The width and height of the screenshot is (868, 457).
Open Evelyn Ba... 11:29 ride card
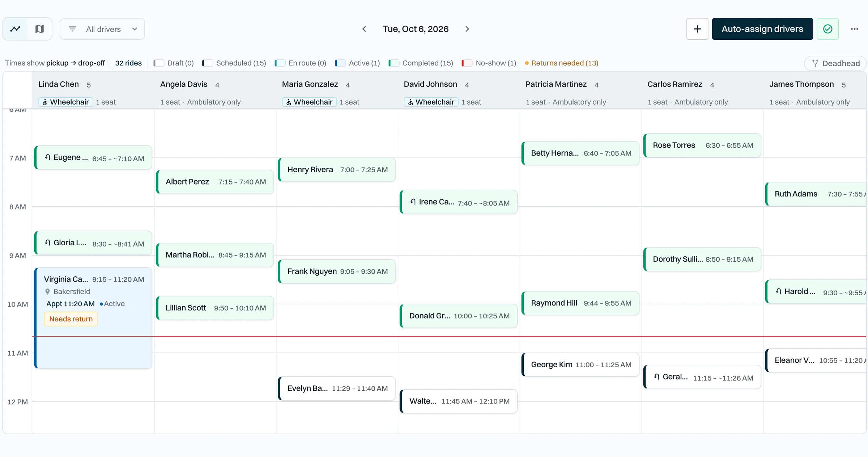click(337, 389)
